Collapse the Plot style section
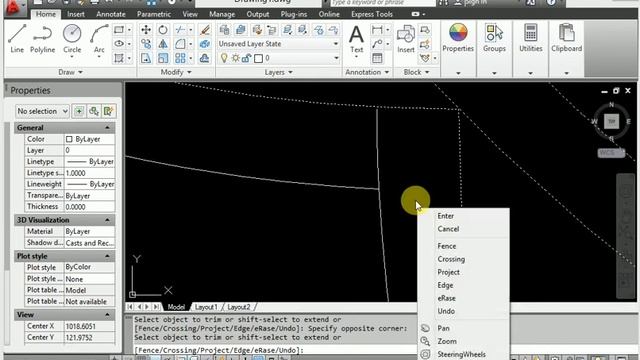The height and width of the screenshot is (360, 640). pos(107,256)
